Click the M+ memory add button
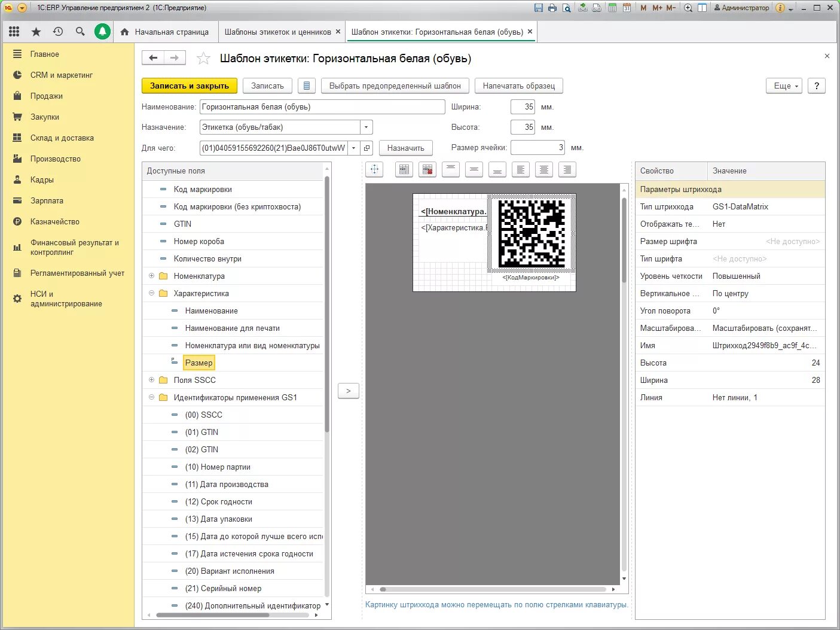This screenshot has width=840, height=630. [x=657, y=8]
